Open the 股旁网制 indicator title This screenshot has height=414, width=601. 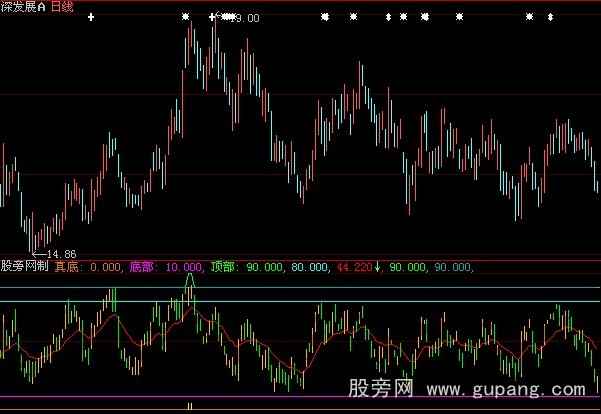(x=25, y=268)
